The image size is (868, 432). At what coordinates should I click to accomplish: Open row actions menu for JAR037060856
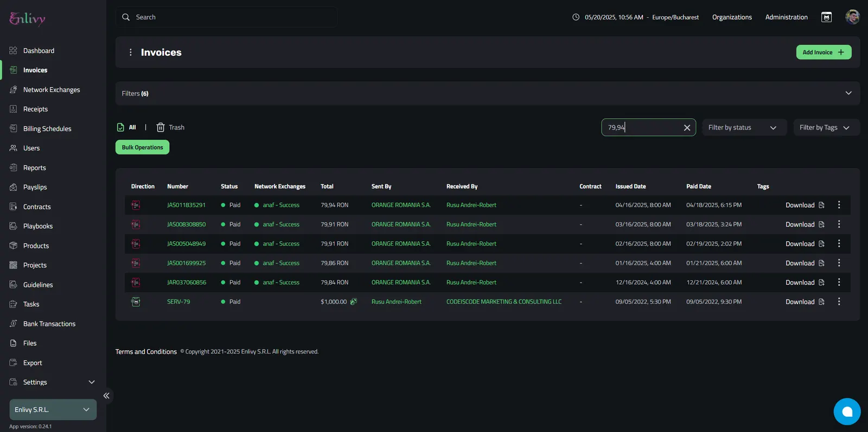point(839,282)
